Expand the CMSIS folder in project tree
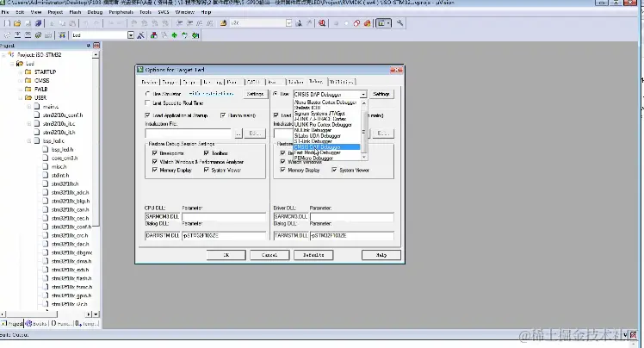 pos(21,80)
